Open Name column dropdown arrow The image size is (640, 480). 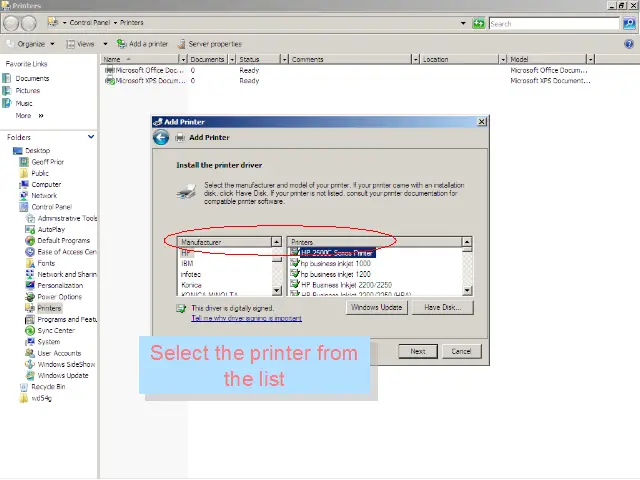click(183, 60)
